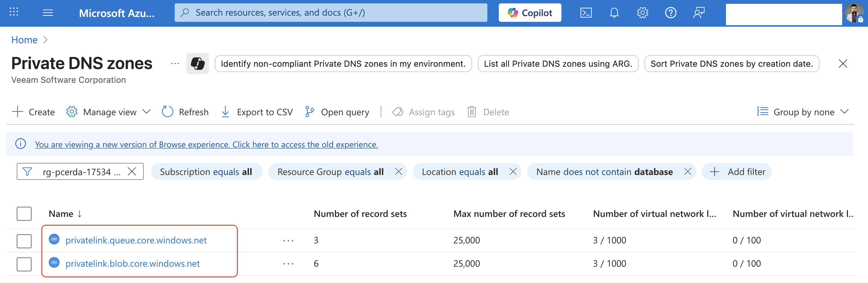Click DNS icon of privatelink.blob.core.windows.net
This screenshot has height=283, width=868.
[54, 262]
